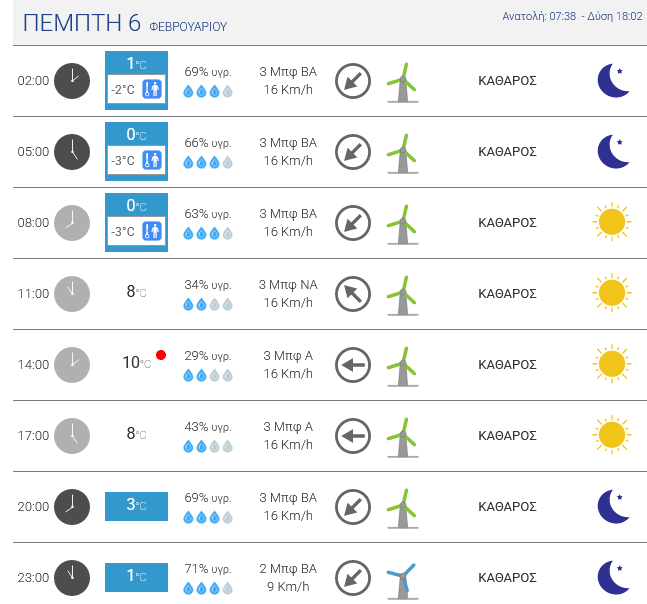Click the 3 Μπφ ΝΑ wind text
This screenshot has width=647, height=604.
tap(288, 285)
